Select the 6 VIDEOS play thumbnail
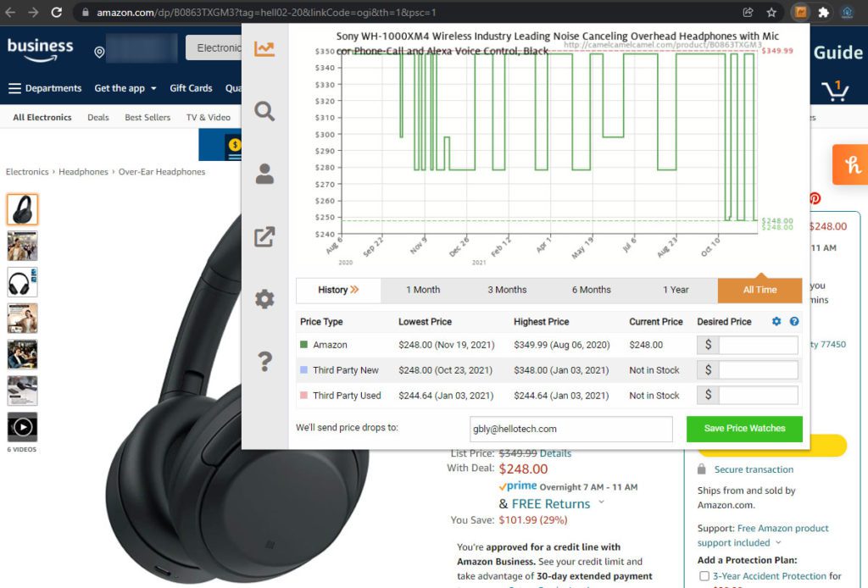Image resolution: width=868 pixels, height=588 pixels. click(22, 427)
